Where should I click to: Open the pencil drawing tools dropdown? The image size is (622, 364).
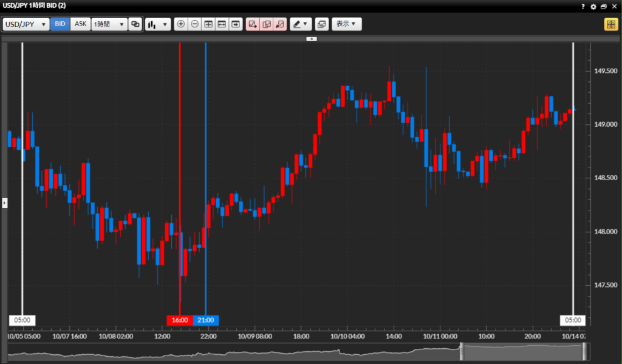(300, 24)
